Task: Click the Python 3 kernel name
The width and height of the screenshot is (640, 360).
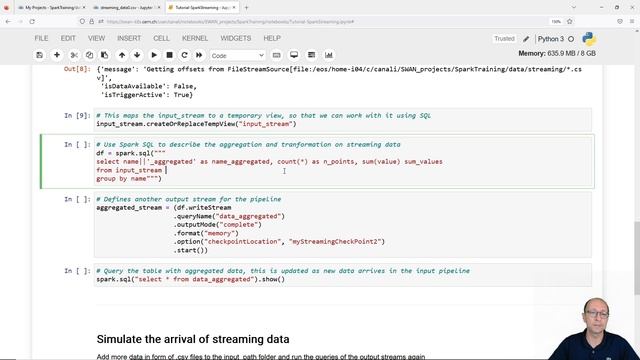Action: coord(551,39)
